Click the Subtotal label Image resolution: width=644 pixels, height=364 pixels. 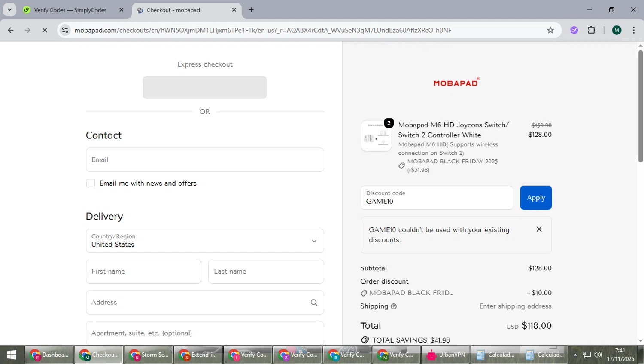pyautogui.click(x=374, y=268)
